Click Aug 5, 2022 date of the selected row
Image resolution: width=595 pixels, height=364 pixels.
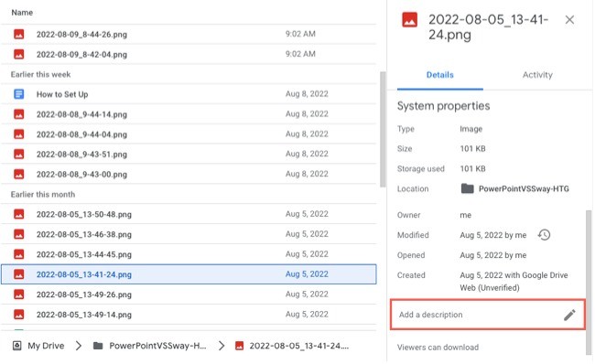(x=307, y=274)
